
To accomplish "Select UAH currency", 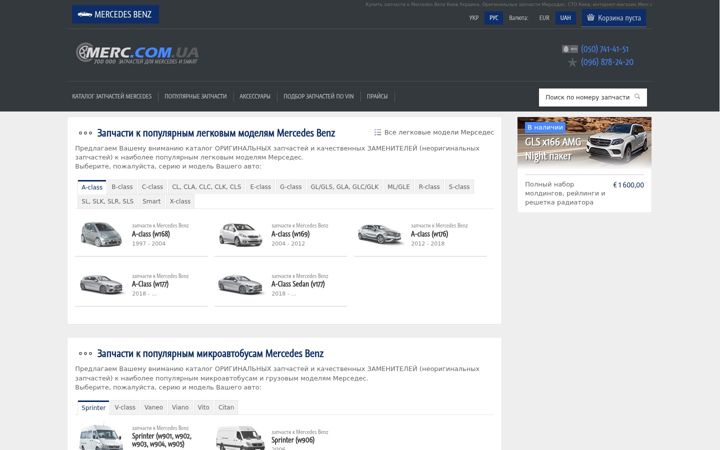I will point(565,18).
